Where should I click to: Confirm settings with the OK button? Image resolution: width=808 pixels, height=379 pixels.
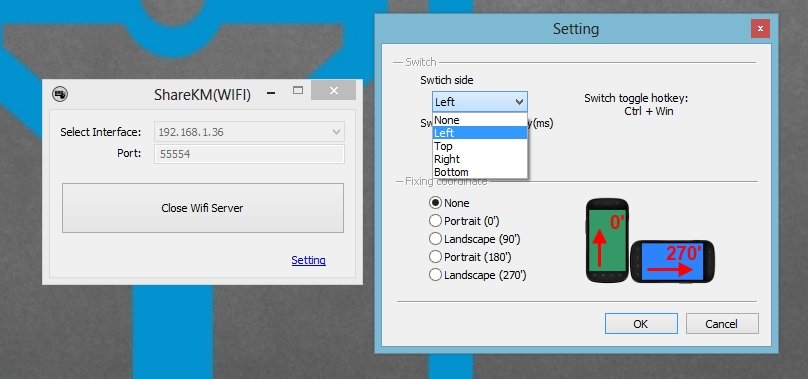pos(641,324)
